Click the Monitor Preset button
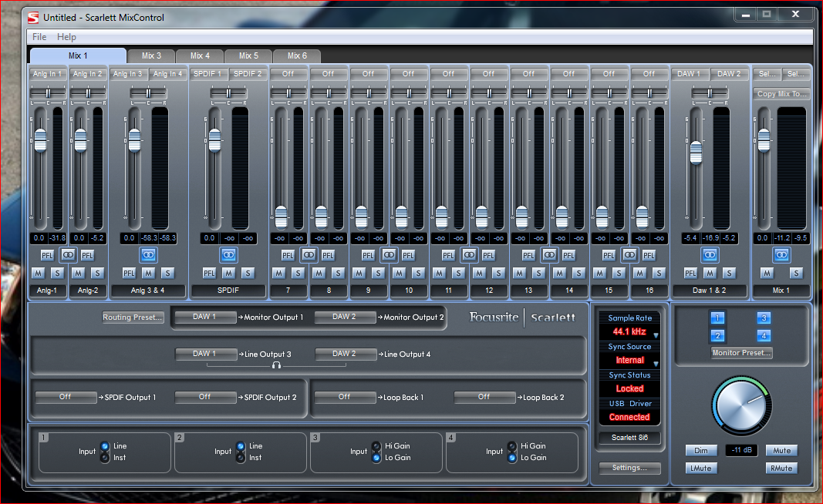 [x=742, y=353]
